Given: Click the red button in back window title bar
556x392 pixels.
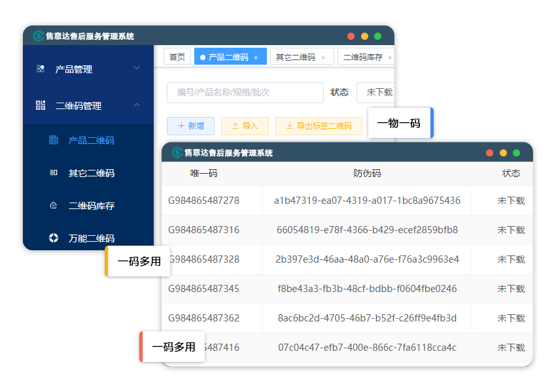Looking at the screenshot, I should 351,36.
